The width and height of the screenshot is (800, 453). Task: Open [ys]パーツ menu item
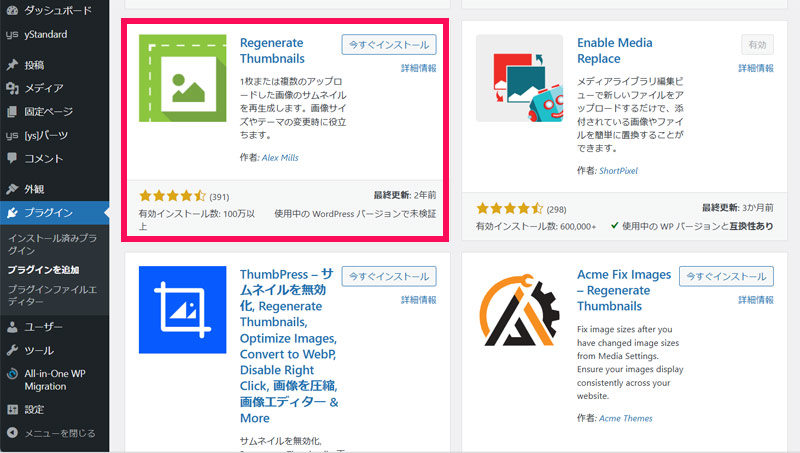[55, 135]
